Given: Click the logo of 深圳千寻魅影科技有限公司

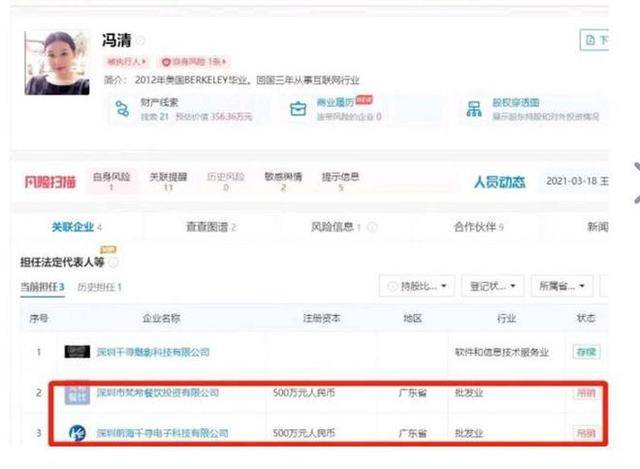Looking at the screenshot, I should pyautogui.click(x=77, y=352).
